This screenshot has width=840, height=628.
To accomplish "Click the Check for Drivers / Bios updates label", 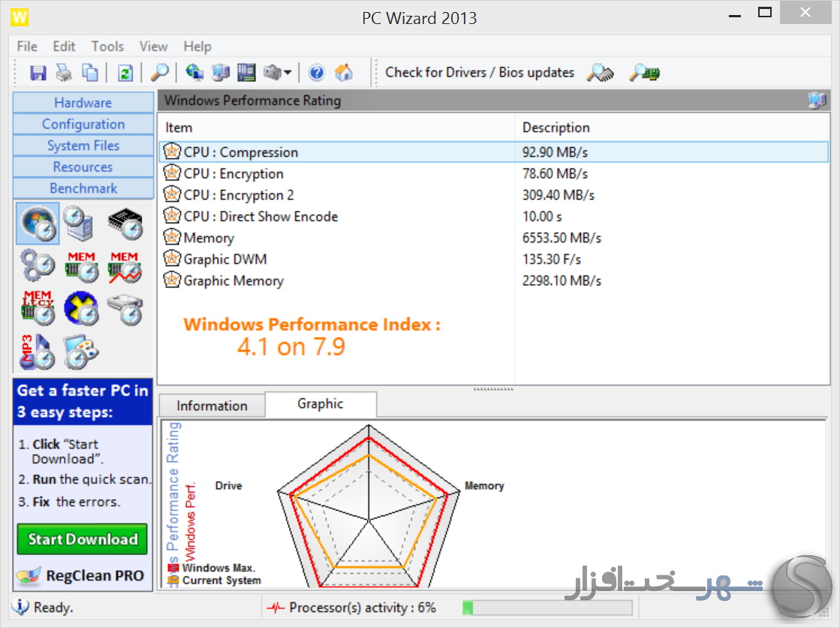I will (x=480, y=72).
